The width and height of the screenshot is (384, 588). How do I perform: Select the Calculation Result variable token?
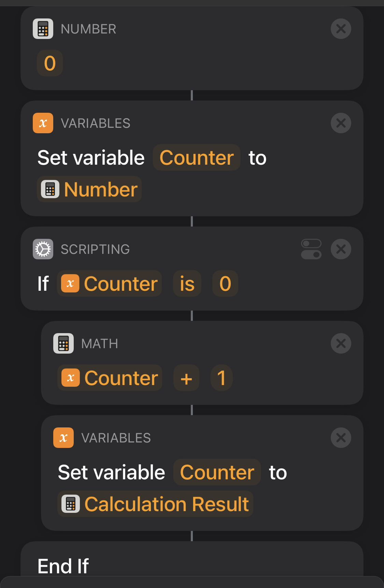coord(155,504)
